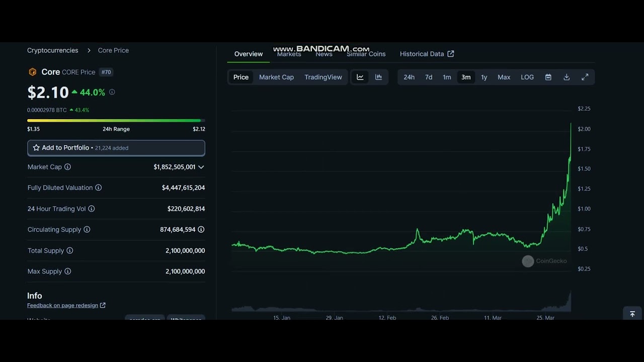Open the calendar date range picker
This screenshot has width=644, height=362.
(548, 77)
